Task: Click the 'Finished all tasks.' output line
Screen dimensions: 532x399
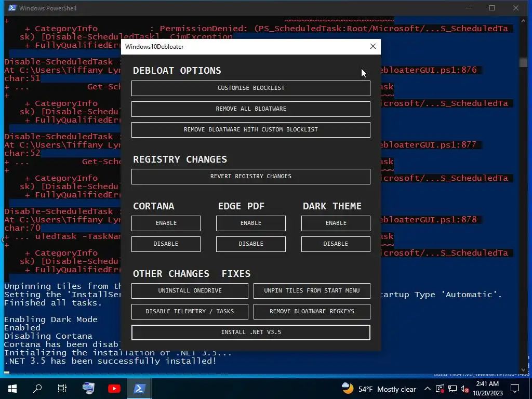Action: (53, 303)
